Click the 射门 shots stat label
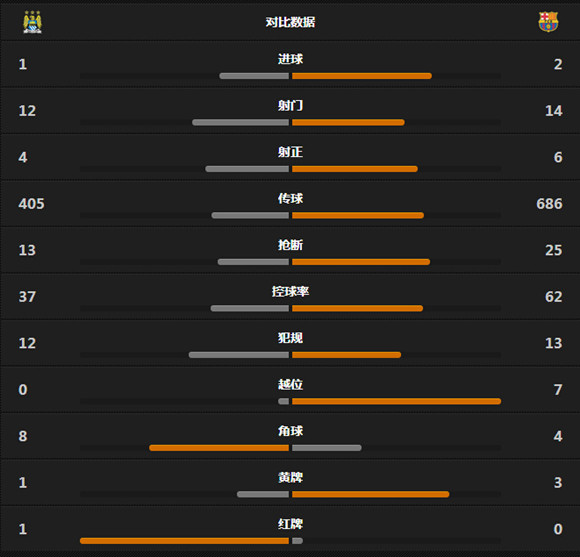 290,106
